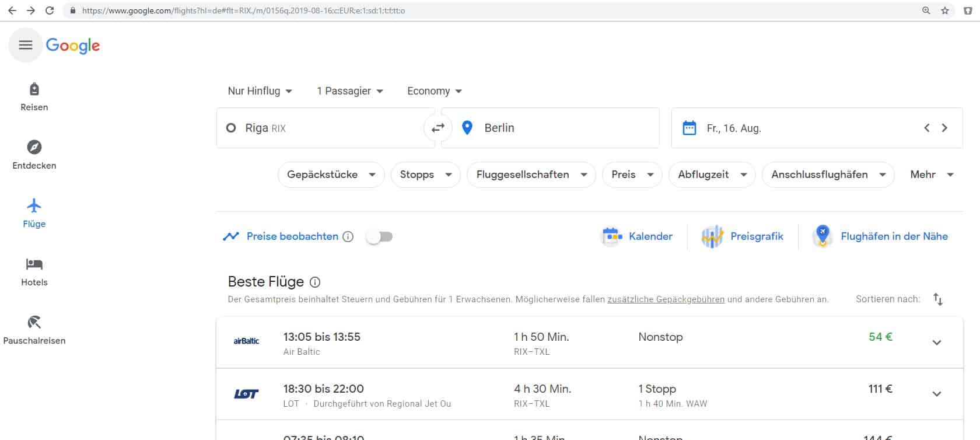Viewport: 980px width, 440px height.
Task: Open the Economy class dropdown
Action: tap(434, 91)
